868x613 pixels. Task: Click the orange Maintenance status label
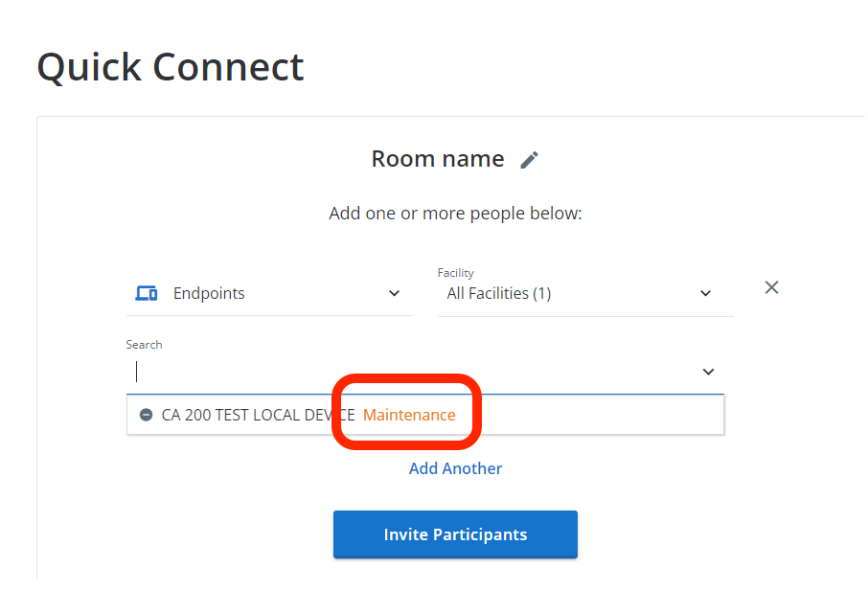pos(409,415)
